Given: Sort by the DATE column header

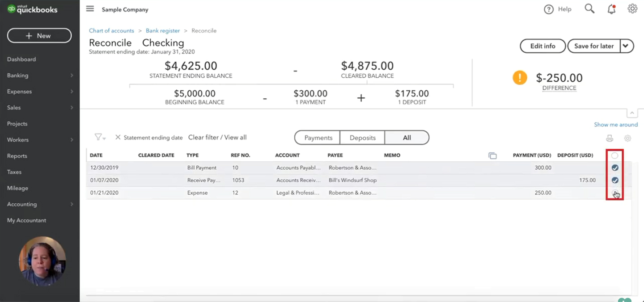Looking at the screenshot, I should (x=96, y=155).
